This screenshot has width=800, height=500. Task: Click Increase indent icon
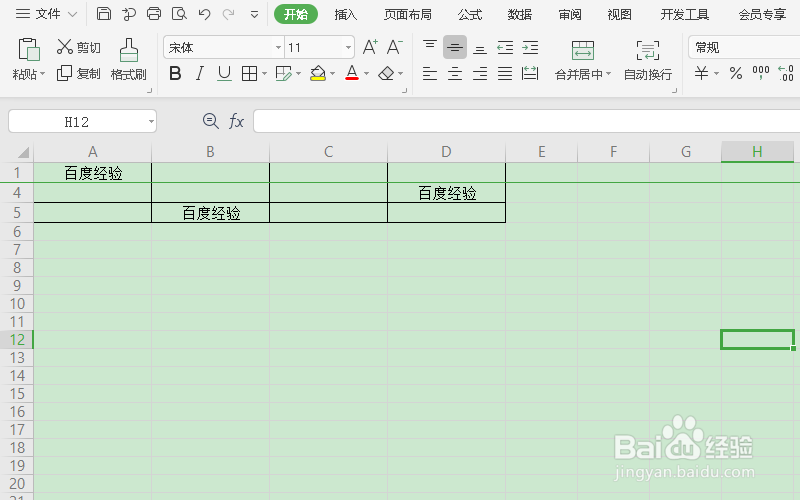coord(530,47)
